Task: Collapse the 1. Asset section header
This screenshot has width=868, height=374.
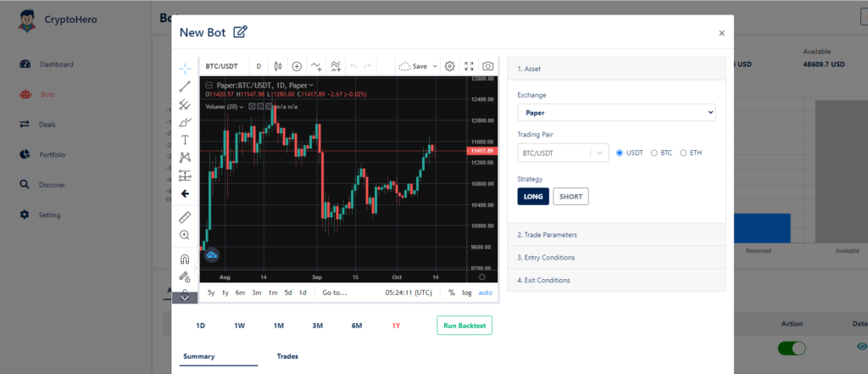Action: [617, 70]
